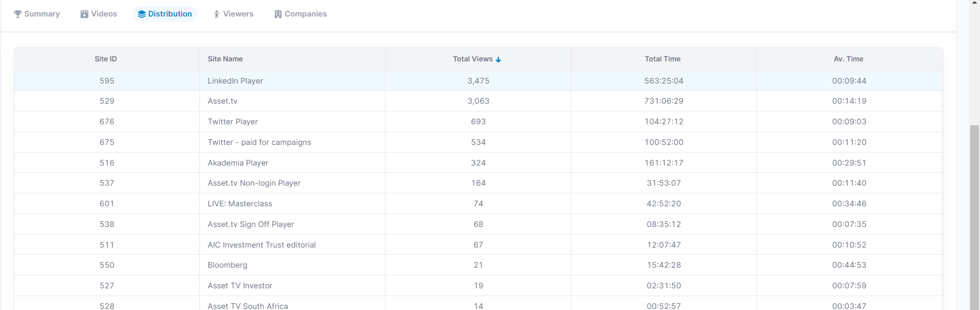Screen dimensions: 980x310
Task: Click Akademia Player site name
Action: 238,163
